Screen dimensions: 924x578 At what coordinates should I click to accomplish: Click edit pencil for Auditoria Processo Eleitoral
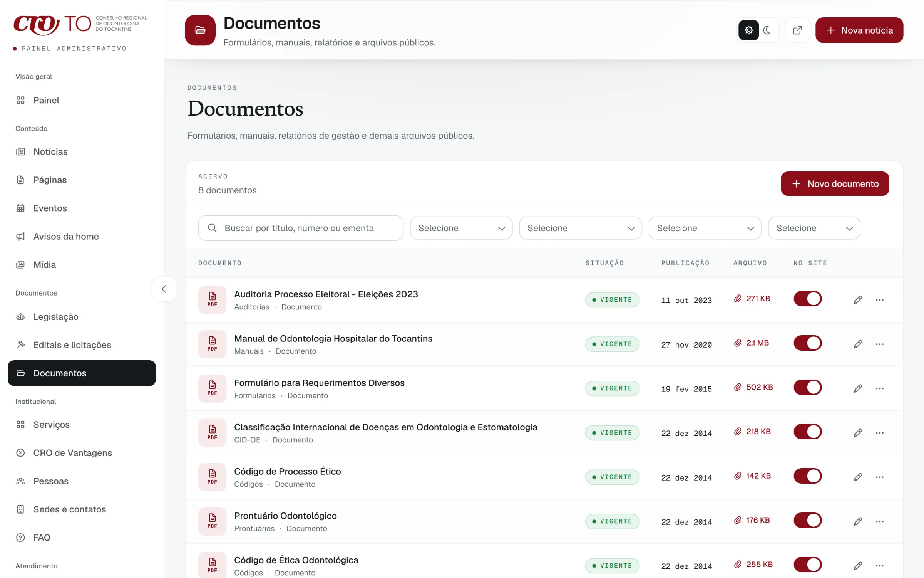(857, 300)
